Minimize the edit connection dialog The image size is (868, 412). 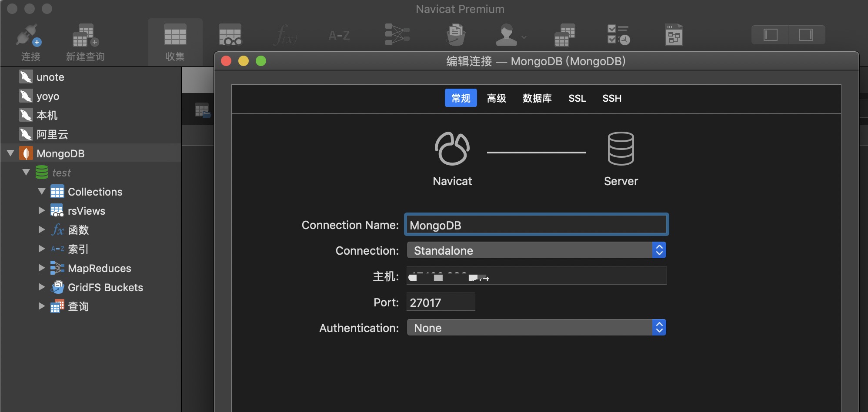click(x=244, y=61)
